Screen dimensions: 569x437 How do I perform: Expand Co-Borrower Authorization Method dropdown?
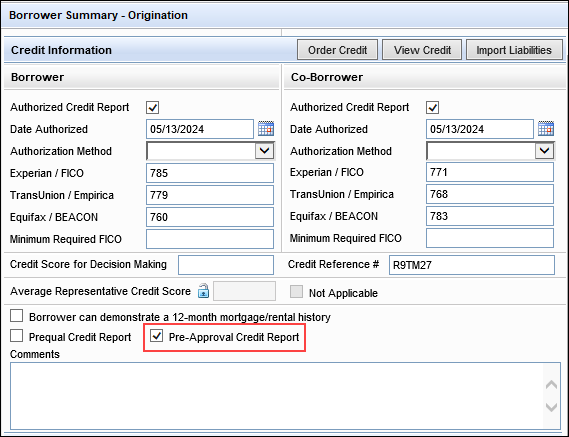coord(544,151)
